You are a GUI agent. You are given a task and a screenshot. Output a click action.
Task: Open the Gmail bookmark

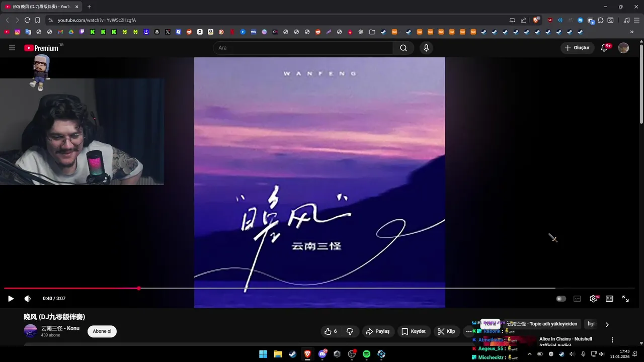[x=60, y=32]
